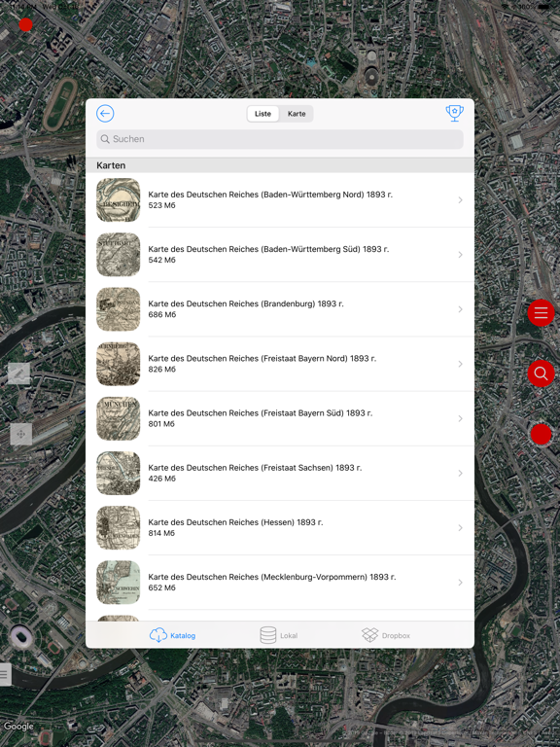Select the Baden-Württemberg Süd 1893 title

point(268,249)
